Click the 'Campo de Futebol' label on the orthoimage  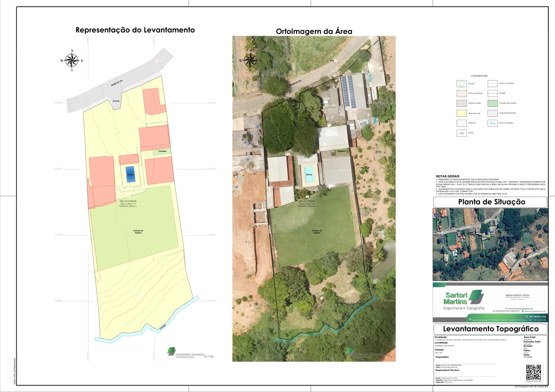click(x=317, y=231)
